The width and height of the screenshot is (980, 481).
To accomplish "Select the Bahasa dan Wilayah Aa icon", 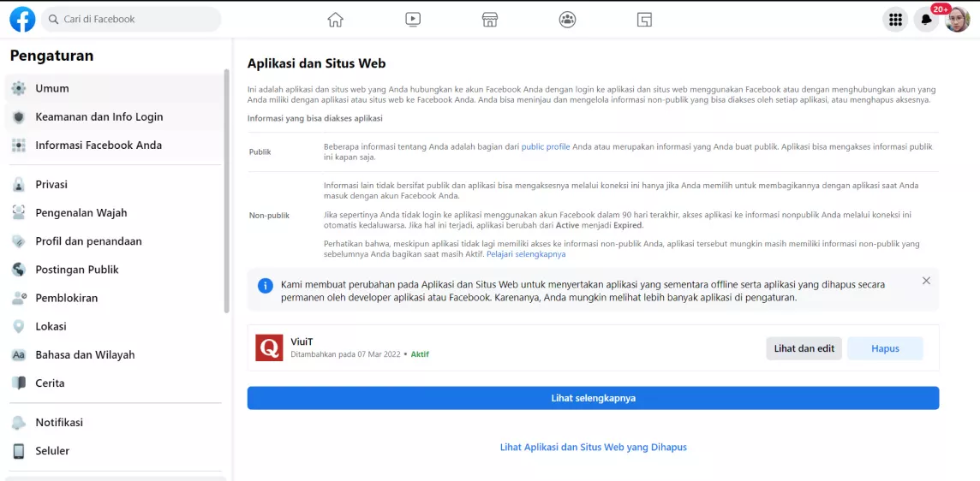I will pos(19,355).
